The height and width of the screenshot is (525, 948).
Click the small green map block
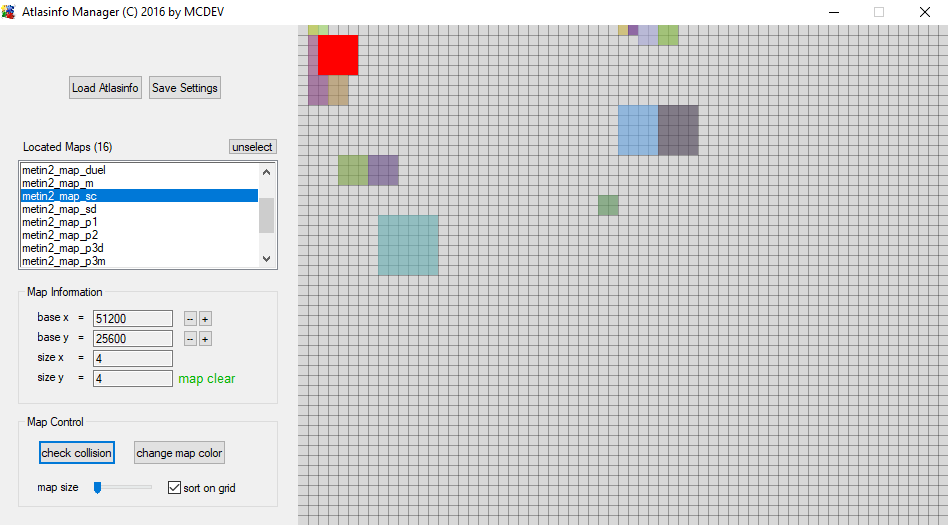point(608,205)
